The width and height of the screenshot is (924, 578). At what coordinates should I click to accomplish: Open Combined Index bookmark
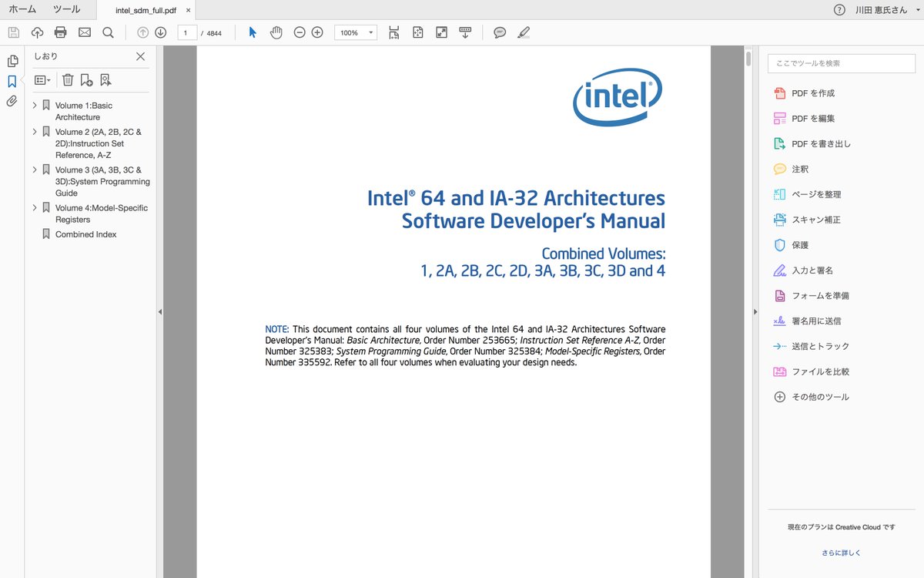point(85,234)
